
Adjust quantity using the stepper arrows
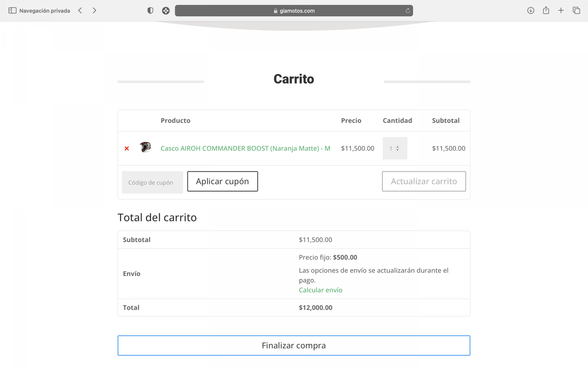point(397,148)
